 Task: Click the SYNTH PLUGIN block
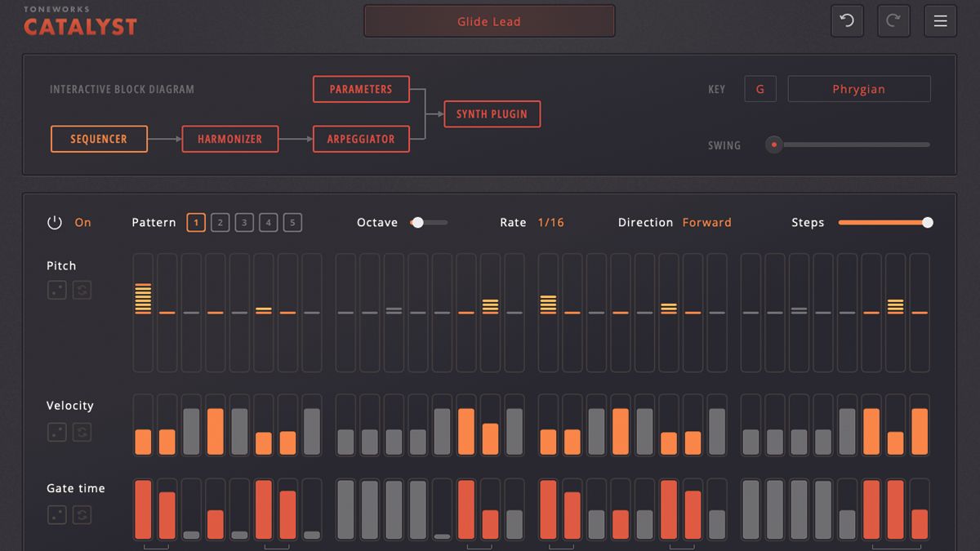(x=492, y=114)
